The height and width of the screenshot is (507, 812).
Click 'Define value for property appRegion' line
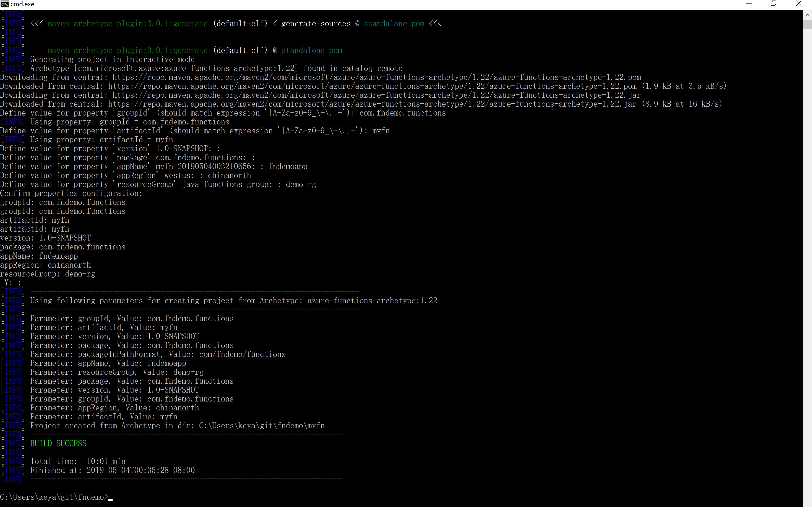(125, 175)
